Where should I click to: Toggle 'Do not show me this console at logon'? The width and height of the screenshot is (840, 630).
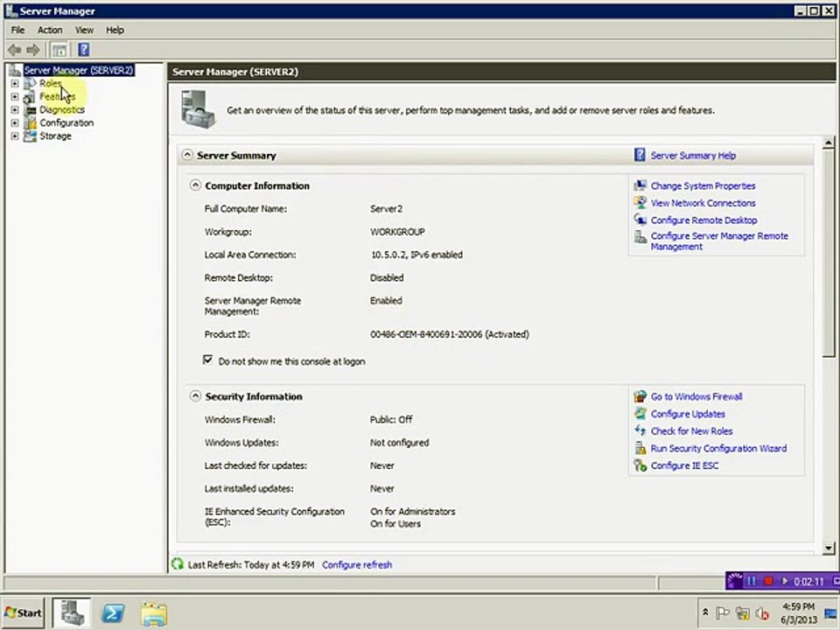point(208,360)
